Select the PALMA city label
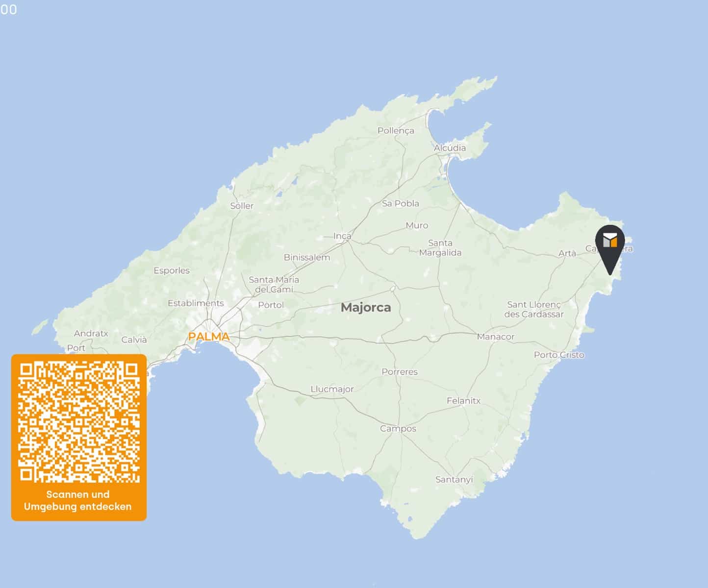This screenshot has height=588, width=708. (209, 337)
